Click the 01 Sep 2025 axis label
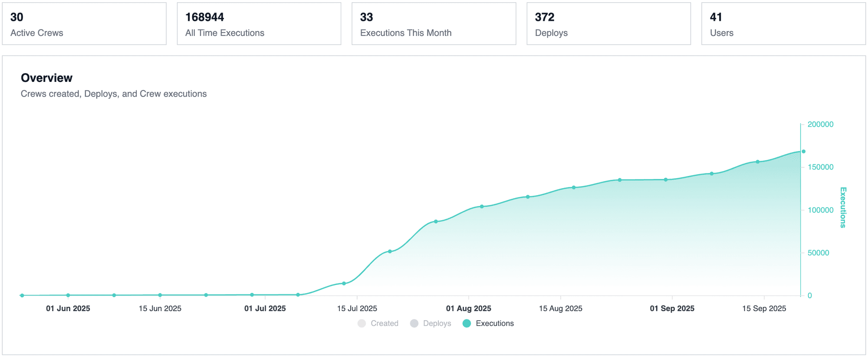 [x=672, y=309]
